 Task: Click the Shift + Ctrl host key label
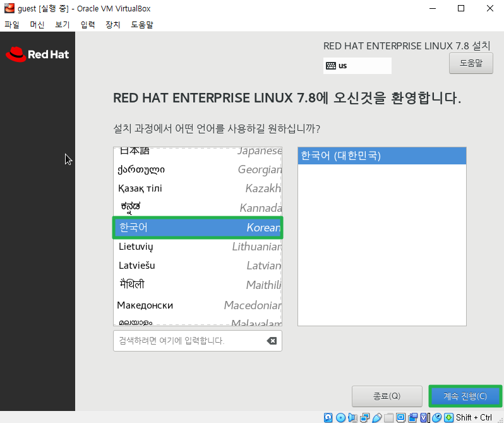pos(474,417)
